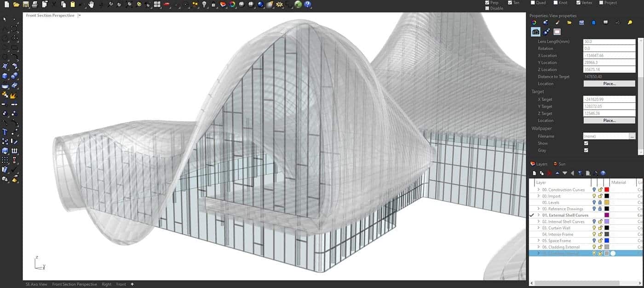
Task: Switch to the Right viewport tab
Action: [106, 284]
